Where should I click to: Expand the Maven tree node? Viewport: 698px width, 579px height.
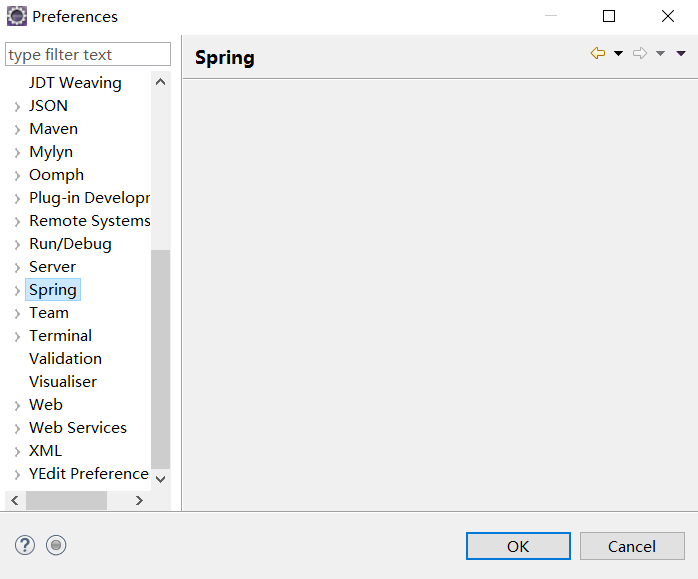click(x=17, y=130)
